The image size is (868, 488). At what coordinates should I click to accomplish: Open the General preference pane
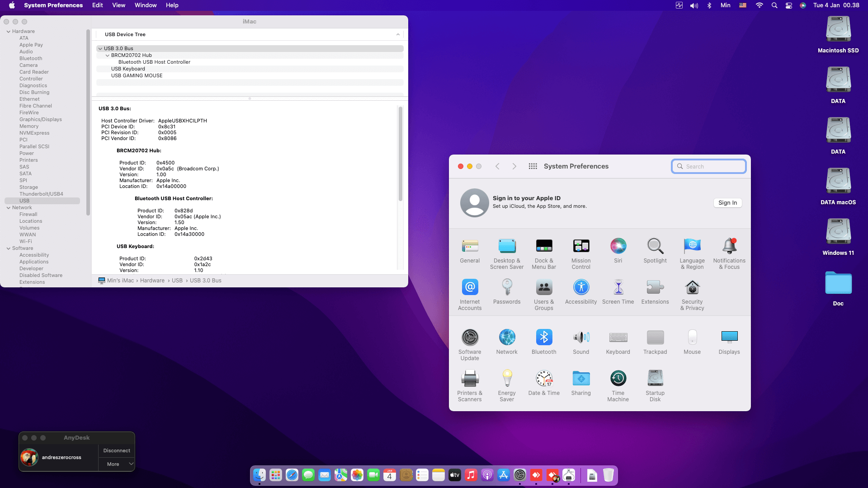tap(470, 251)
